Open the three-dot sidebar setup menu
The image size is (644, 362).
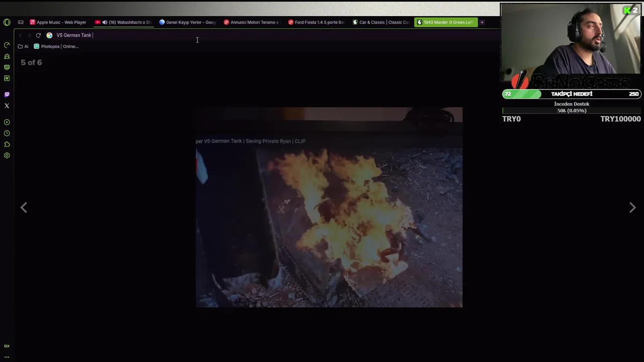(7, 356)
